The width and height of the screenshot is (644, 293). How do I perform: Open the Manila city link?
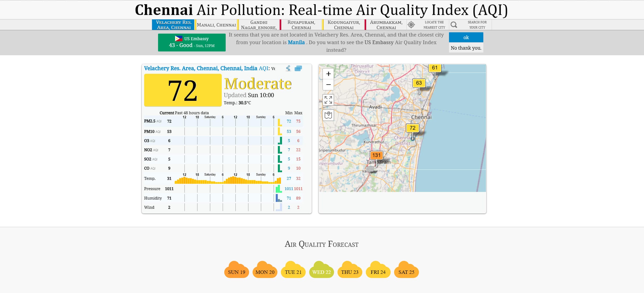pos(296,42)
